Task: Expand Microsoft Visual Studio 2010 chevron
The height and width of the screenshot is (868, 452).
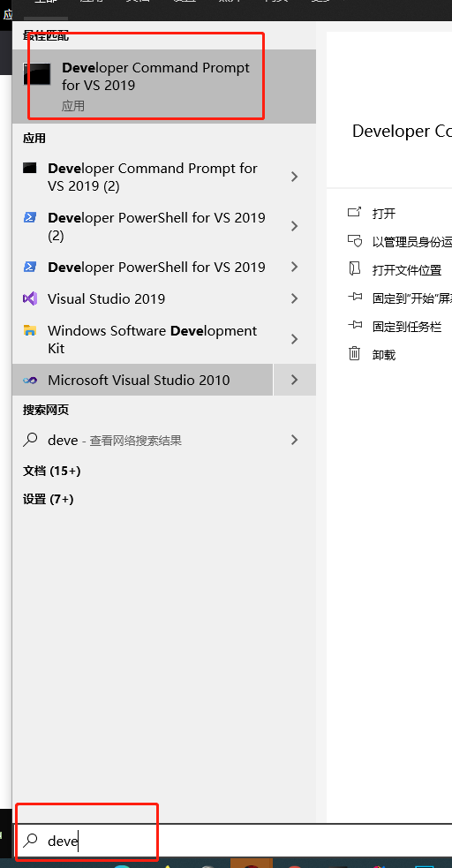Action: point(294,380)
